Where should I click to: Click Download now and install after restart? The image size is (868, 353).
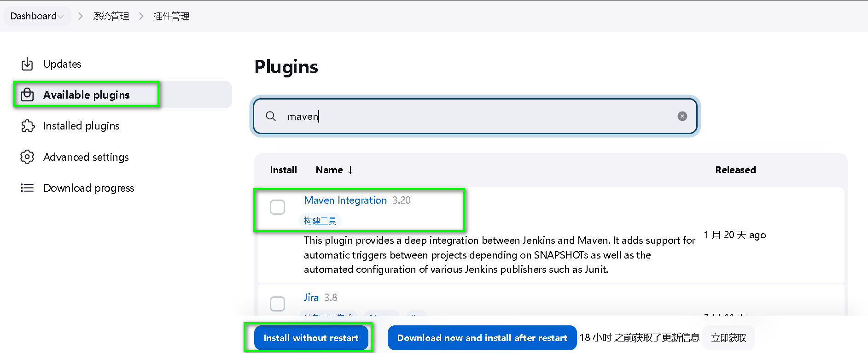(482, 338)
